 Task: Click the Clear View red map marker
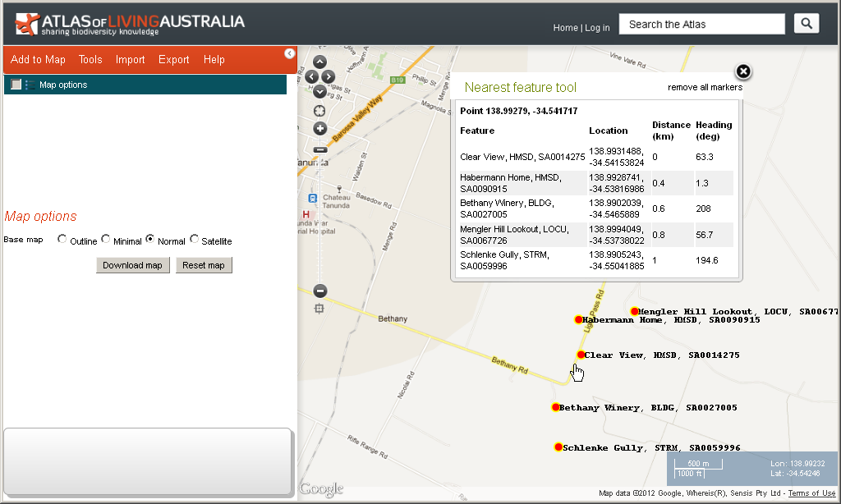[581, 355]
